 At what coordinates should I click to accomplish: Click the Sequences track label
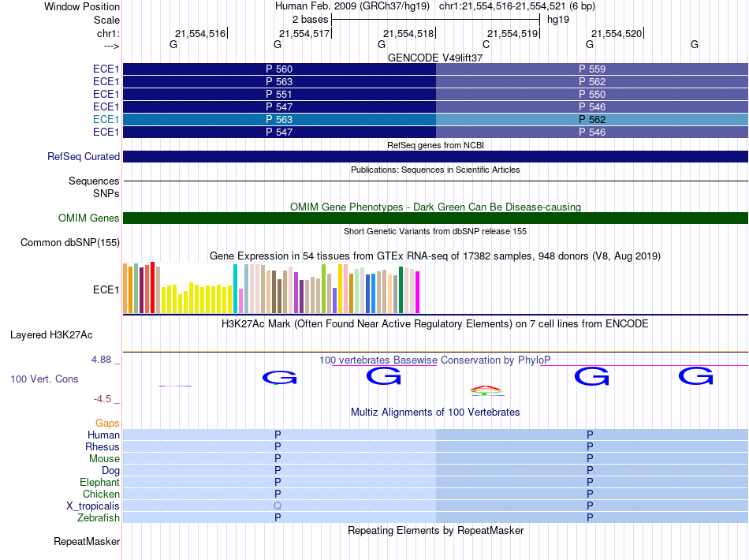click(94, 181)
